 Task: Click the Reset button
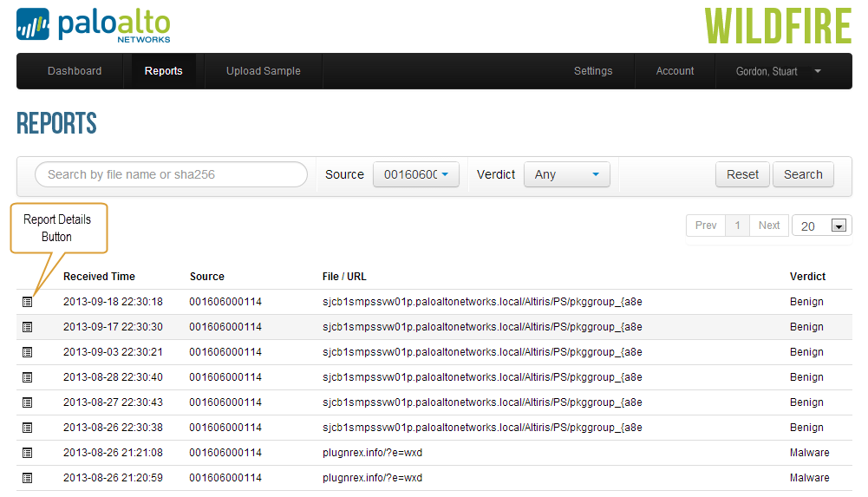click(742, 174)
